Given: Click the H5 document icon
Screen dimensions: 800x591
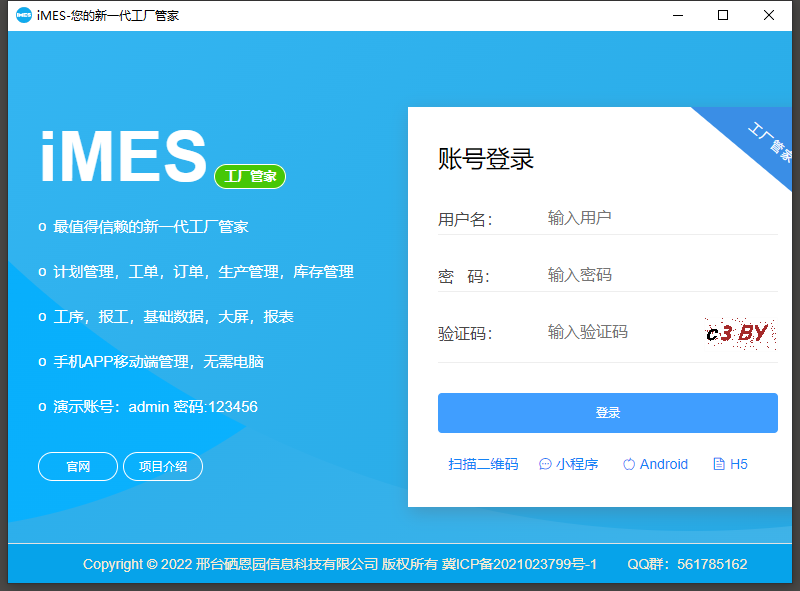Looking at the screenshot, I should click(x=719, y=464).
